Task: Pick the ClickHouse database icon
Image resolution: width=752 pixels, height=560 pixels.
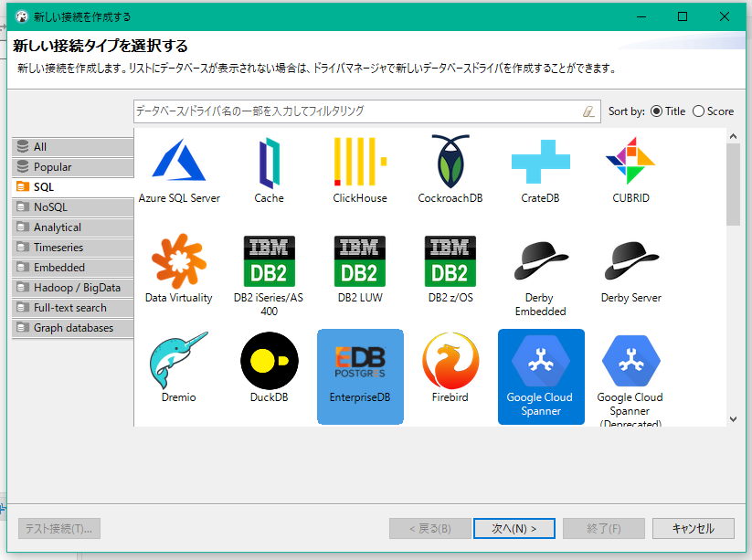Action: coord(360,161)
